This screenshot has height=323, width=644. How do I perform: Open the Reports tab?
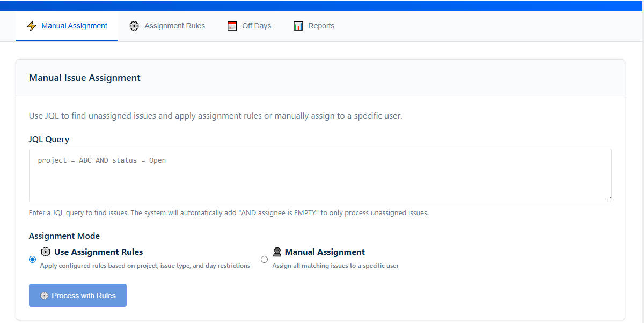[321, 25]
